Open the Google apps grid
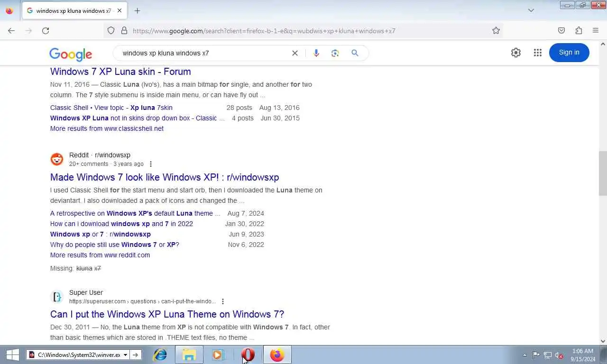Image resolution: width=607 pixels, height=364 pixels. pyautogui.click(x=537, y=53)
